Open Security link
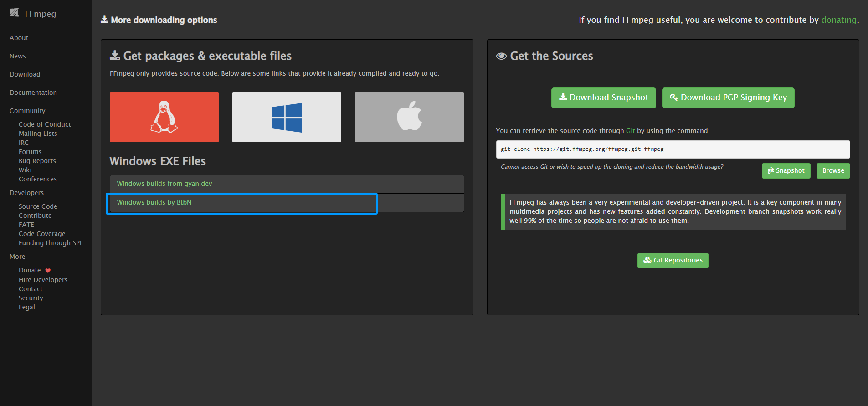The image size is (868, 406). tap(31, 298)
